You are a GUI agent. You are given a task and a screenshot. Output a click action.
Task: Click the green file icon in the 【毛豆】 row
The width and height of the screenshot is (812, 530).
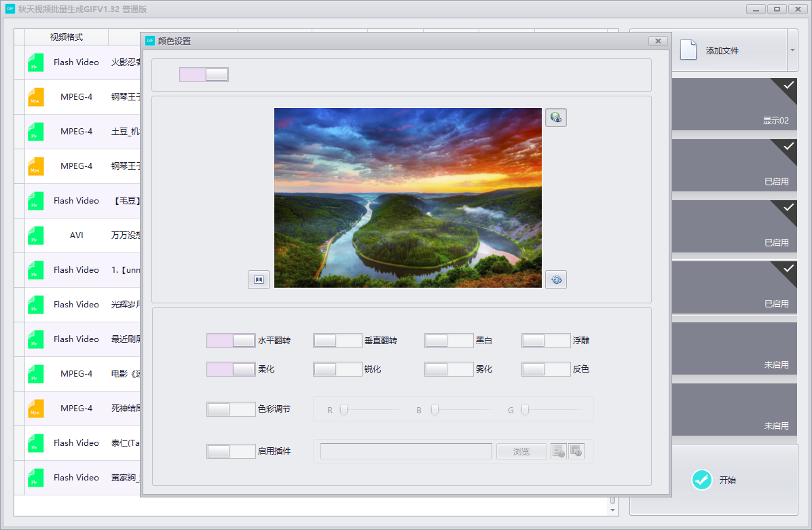coord(36,201)
